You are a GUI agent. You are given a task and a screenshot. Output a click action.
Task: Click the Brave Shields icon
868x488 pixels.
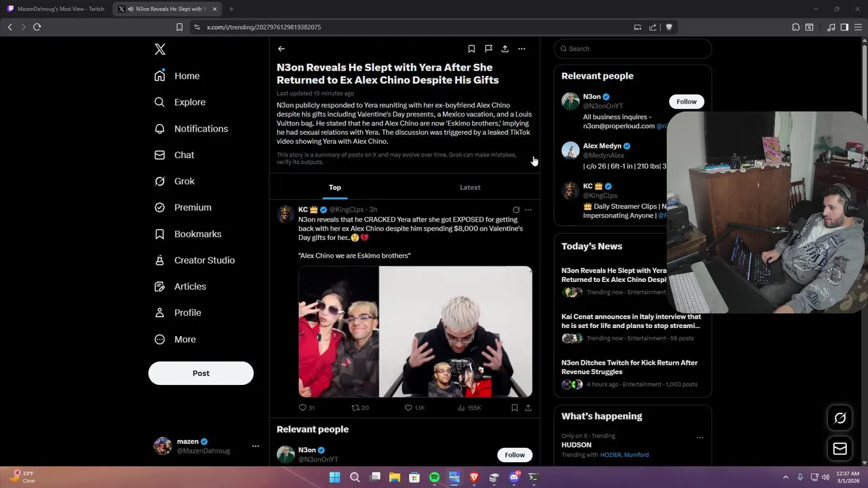[669, 27]
